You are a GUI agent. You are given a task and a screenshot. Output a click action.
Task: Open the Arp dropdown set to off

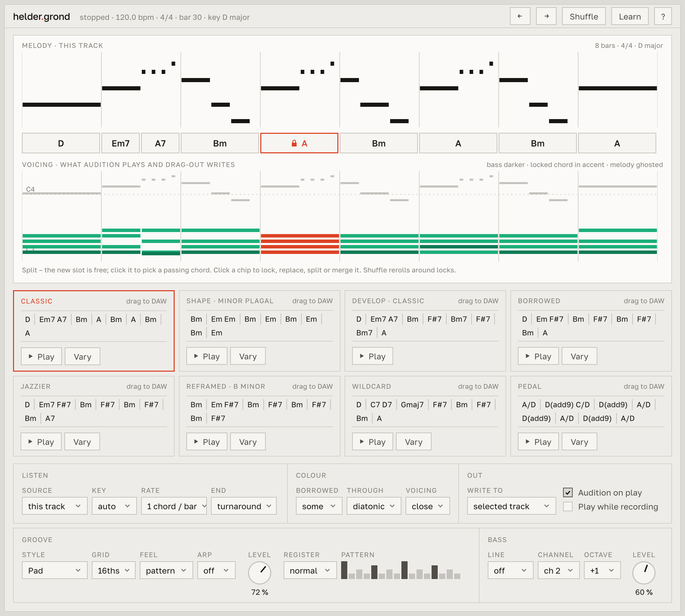click(216, 570)
